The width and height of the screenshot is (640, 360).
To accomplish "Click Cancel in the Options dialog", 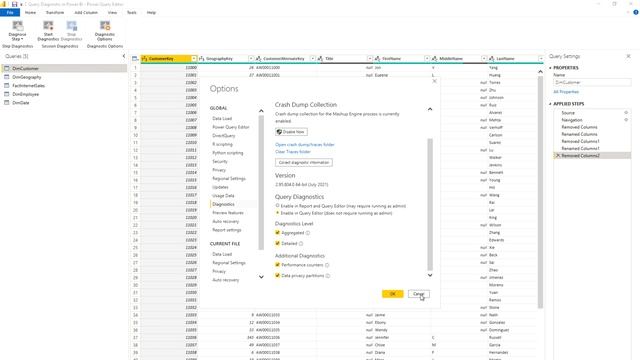I will [419, 294].
